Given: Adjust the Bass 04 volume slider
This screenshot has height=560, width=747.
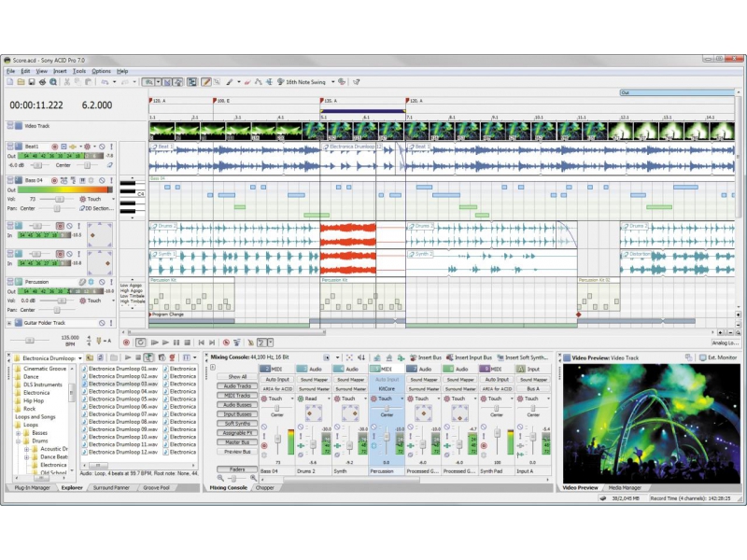Looking at the screenshot, I should (x=60, y=199).
